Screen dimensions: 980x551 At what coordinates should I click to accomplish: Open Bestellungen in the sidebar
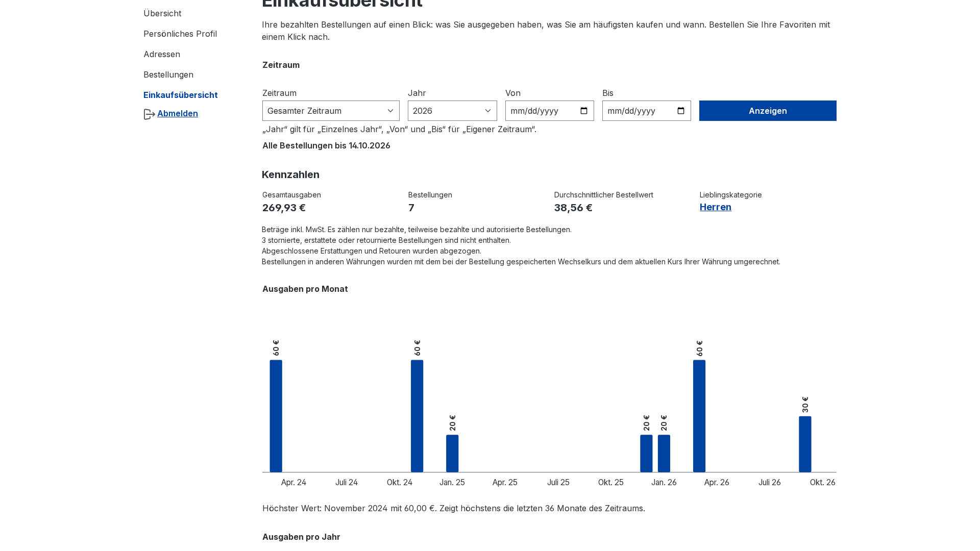coord(168,74)
